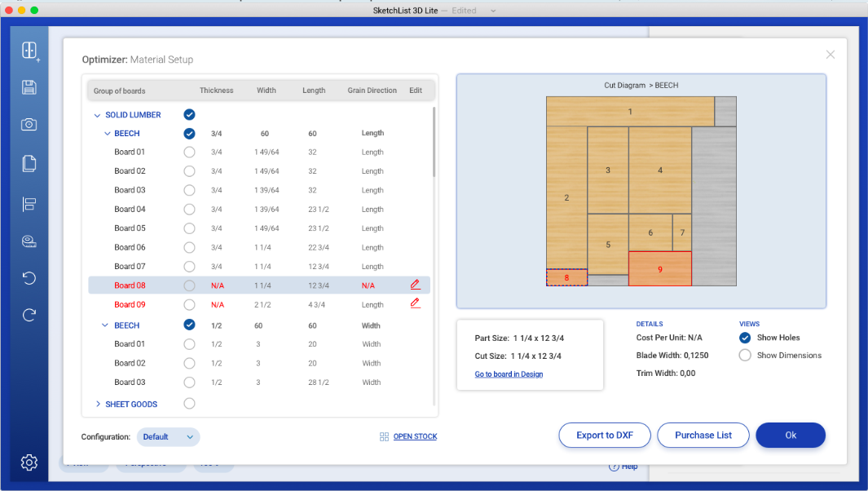This screenshot has width=868, height=491.
Task: Uncheck the SOLID LUMBER group checkbox
Action: pyautogui.click(x=189, y=115)
